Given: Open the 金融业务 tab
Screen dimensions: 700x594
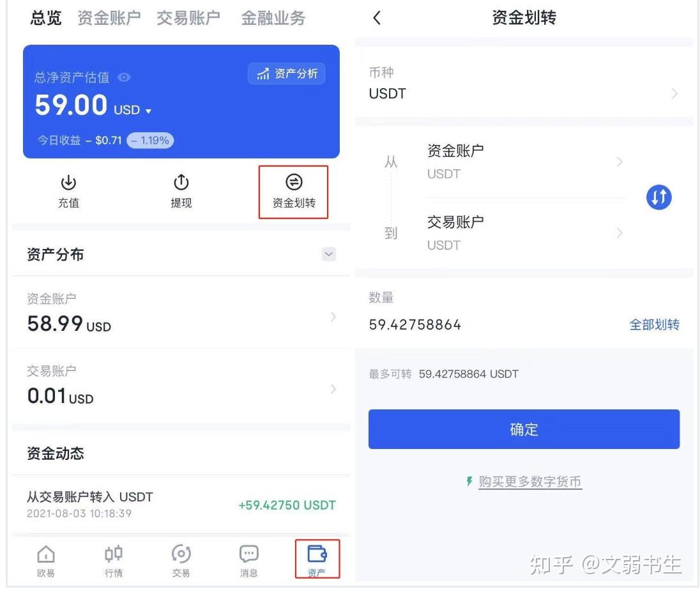Looking at the screenshot, I should pyautogui.click(x=273, y=18).
